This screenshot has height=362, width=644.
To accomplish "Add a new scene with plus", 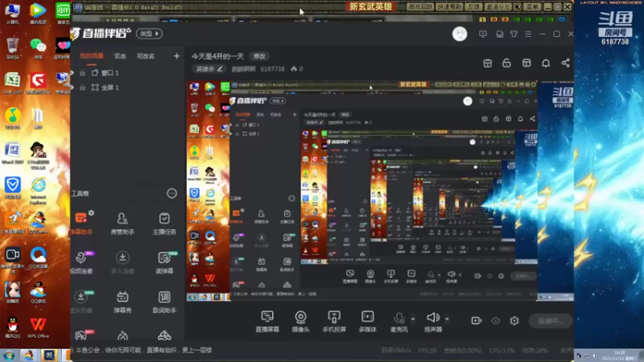I will tap(176, 56).
